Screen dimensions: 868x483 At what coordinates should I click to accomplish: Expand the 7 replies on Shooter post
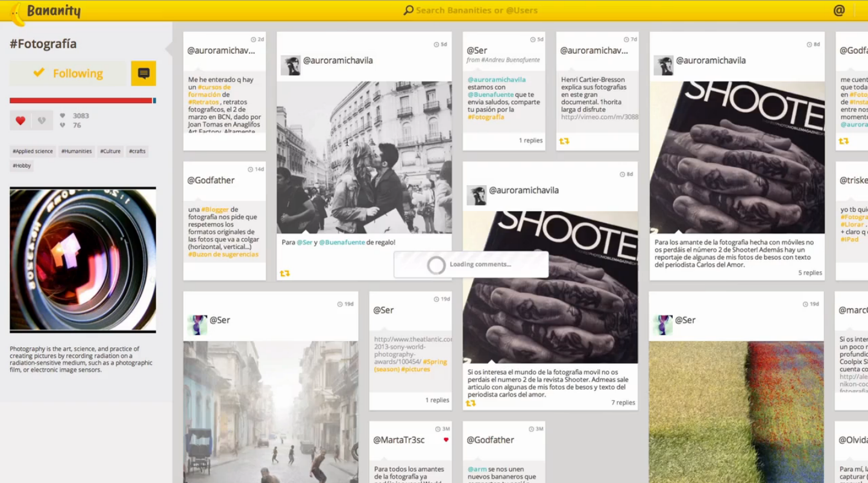[623, 403]
